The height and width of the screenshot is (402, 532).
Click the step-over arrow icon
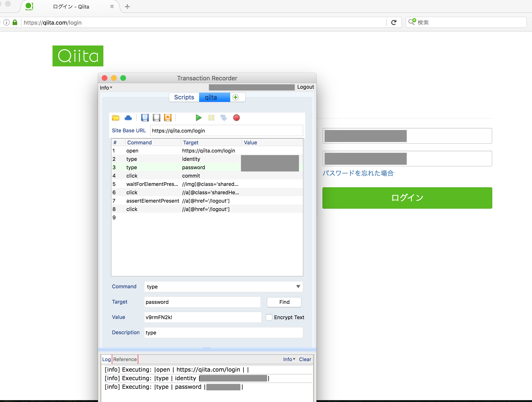coord(224,118)
